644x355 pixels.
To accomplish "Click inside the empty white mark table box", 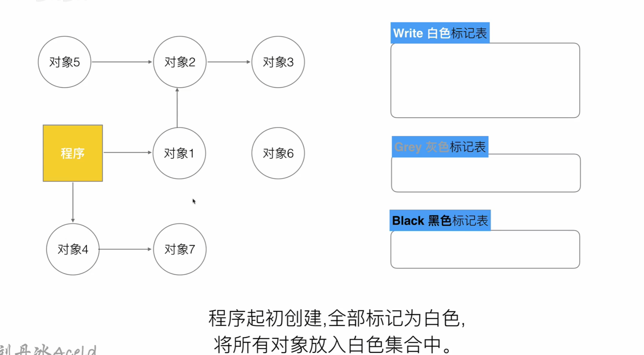I will pyautogui.click(x=485, y=80).
